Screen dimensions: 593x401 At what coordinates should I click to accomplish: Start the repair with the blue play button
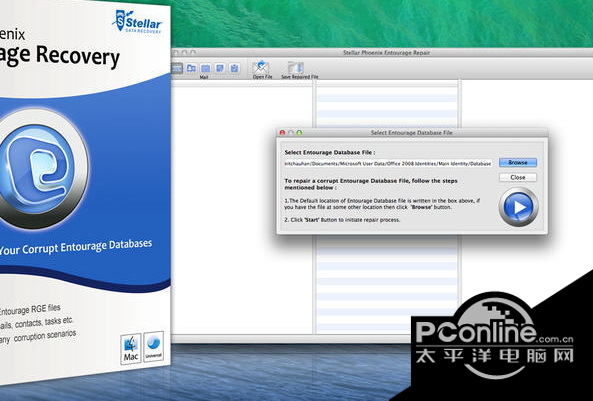point(518,207)
